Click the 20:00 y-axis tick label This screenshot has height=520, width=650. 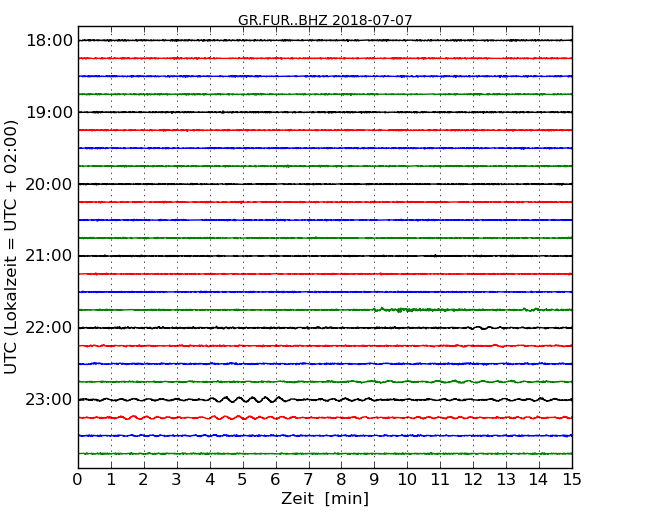[49, 184]
